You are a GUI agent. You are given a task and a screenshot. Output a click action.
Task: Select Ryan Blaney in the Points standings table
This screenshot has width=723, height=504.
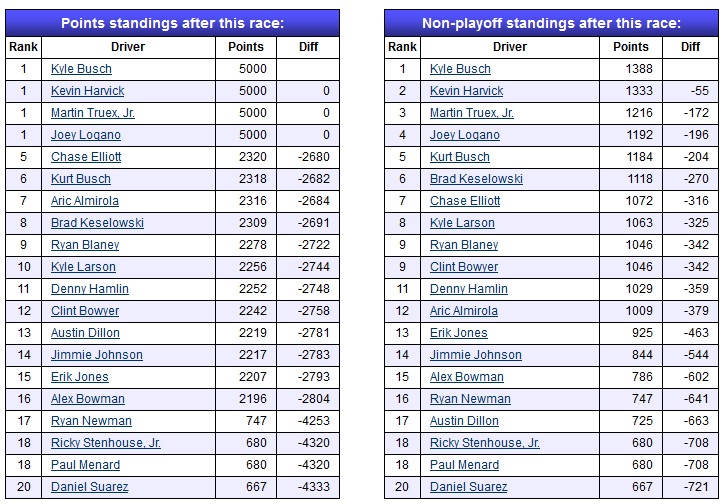pos(85,245)
